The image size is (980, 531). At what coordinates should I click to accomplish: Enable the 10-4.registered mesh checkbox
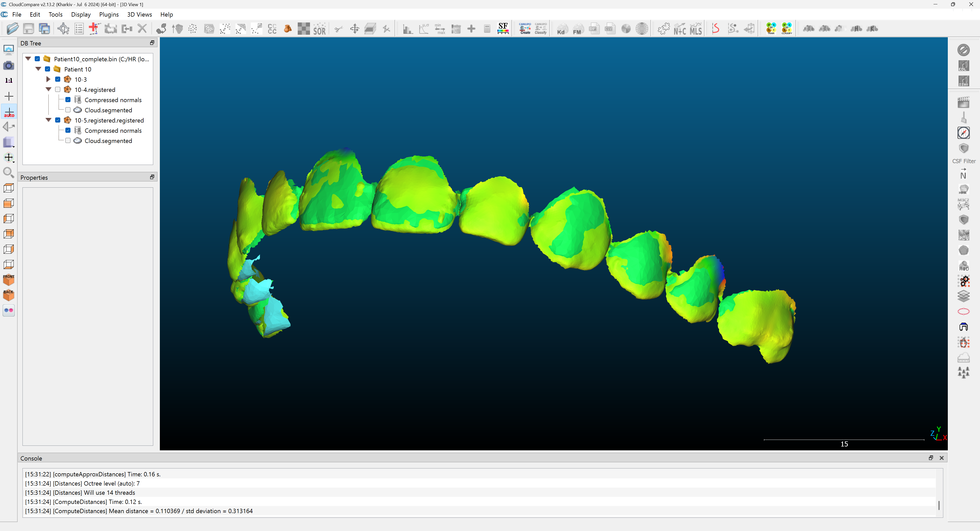pos(58,89)
